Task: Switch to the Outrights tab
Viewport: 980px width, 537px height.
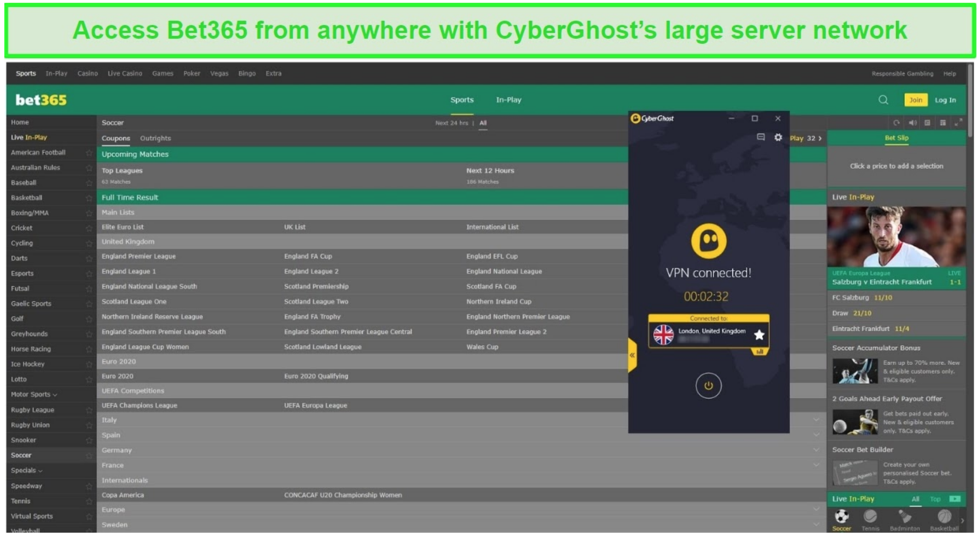Action: [155, 138]
